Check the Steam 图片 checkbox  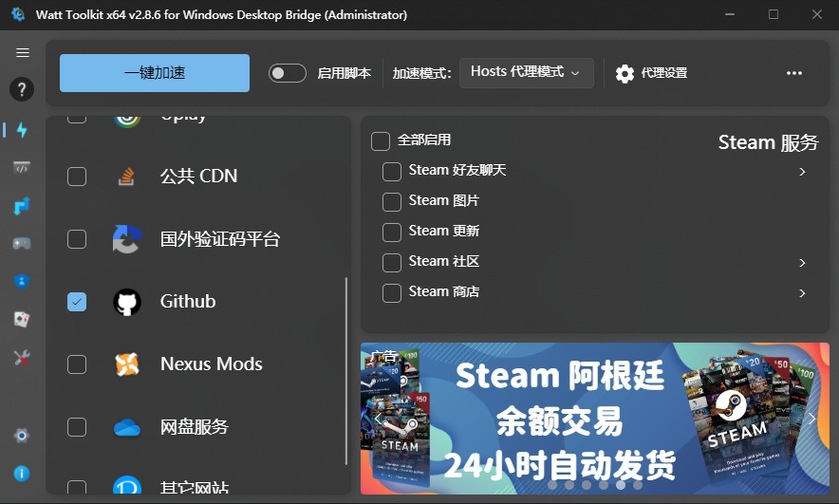pos(392,202)
